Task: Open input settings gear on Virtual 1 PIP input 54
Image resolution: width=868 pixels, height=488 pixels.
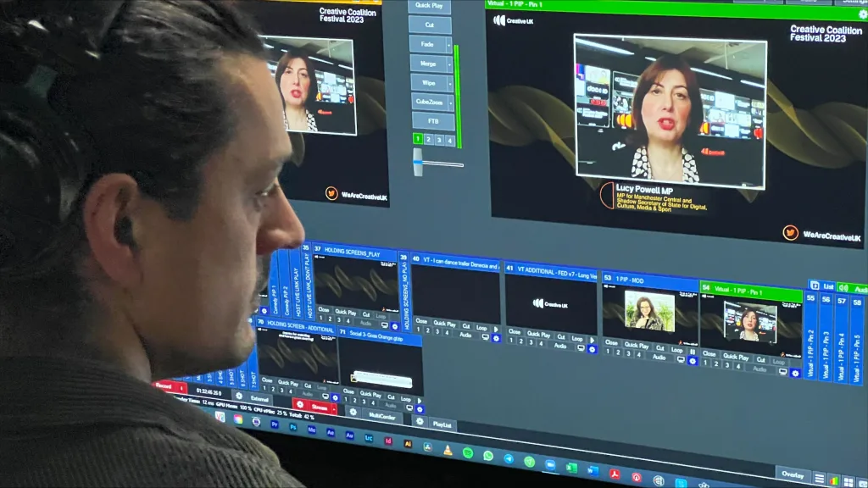Action: 795,372
